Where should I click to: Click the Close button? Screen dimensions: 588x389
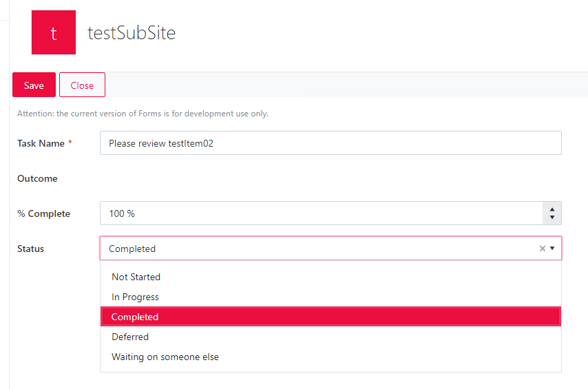coord(82,85)
